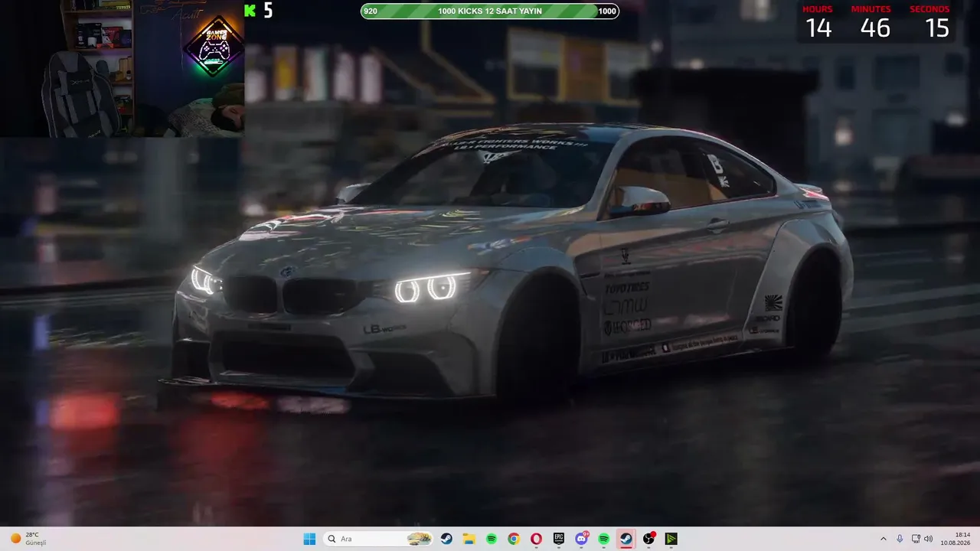The height and width of the screenshot is (551, 980).
Task: Launch the Spotify icon beside File Explorer
Action: [492, 539]
